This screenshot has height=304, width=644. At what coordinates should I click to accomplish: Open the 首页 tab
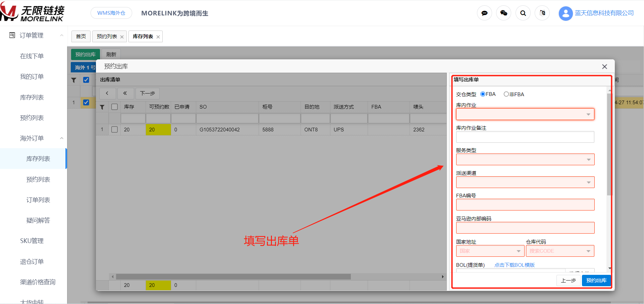(81, 37)
